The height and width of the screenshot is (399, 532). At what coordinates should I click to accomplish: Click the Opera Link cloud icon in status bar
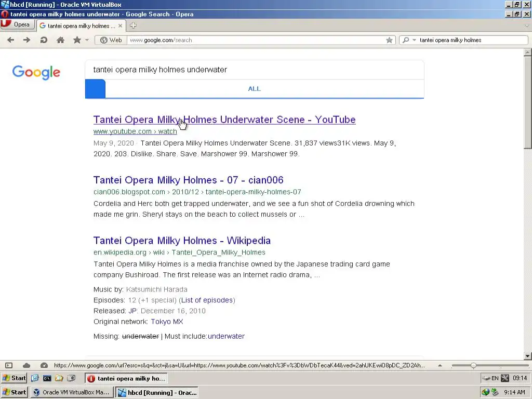pyautogui.click(x=26, y=365)
